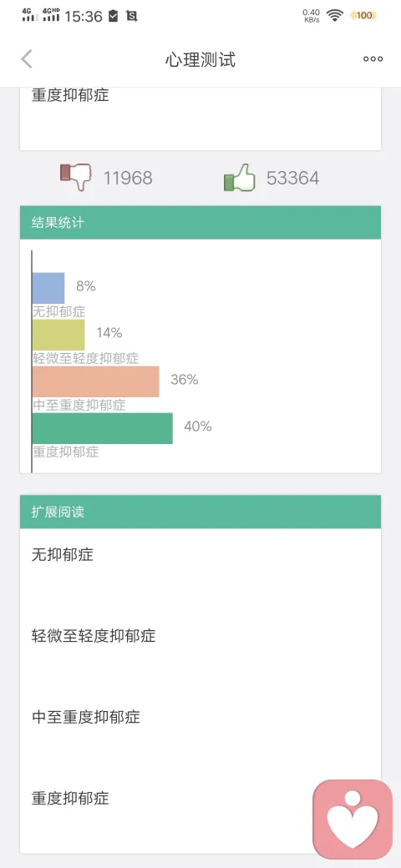
Task: Select the 扩展阅读 section header
Action: click(x=200, y=512)
